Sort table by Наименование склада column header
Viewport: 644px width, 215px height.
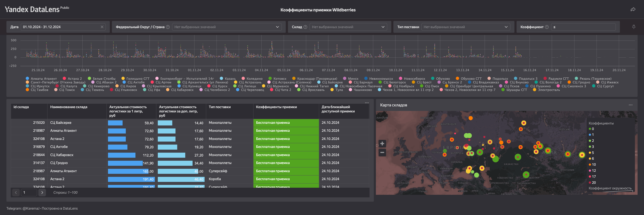click(69, 107)
